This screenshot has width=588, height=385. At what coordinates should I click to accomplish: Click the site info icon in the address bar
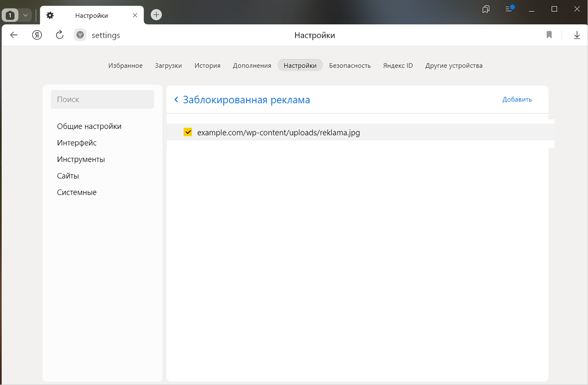[x=80, y=35]
